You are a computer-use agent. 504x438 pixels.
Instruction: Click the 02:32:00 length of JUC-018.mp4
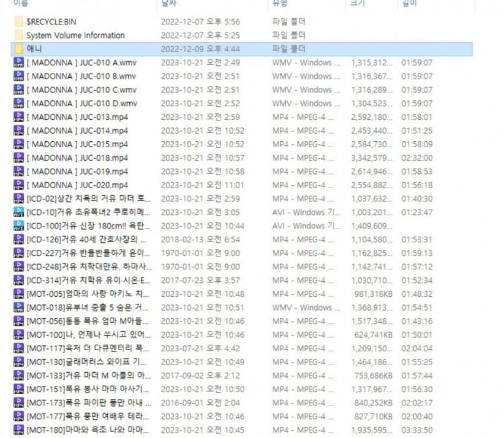tap(417, 158)
